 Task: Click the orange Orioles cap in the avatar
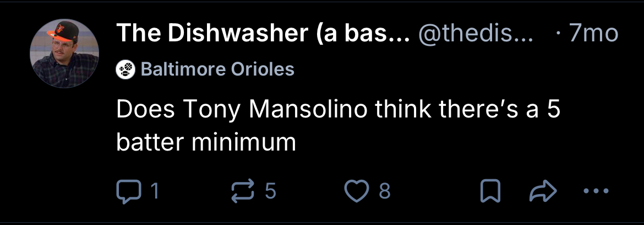click(x=61, y=31)
